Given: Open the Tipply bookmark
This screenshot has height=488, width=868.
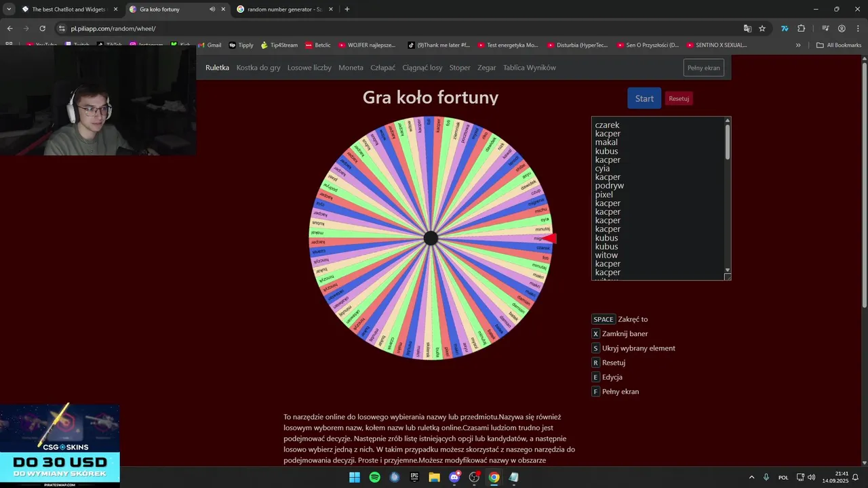Looking at the screenshot, I should (x=241, y=45).
